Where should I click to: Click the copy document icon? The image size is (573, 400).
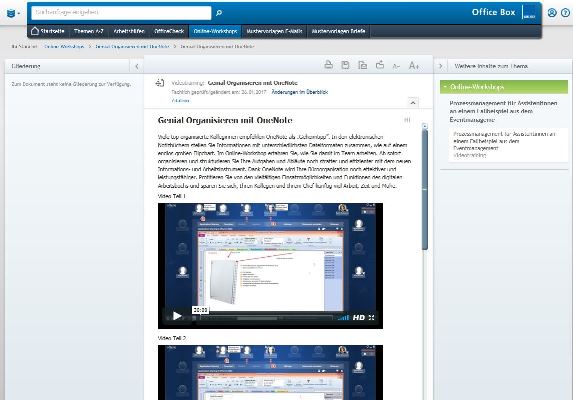pos(363,65)
